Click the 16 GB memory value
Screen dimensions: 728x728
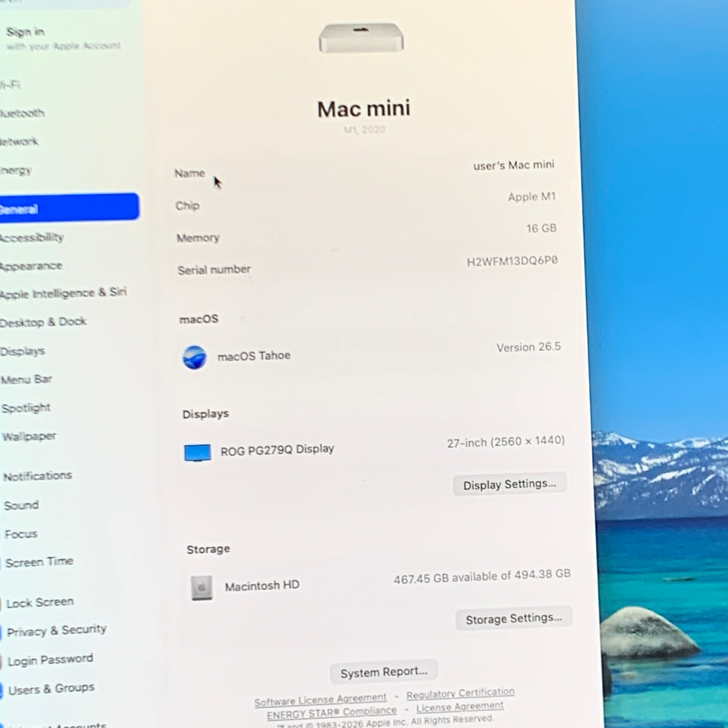click(x=541, y=229)
